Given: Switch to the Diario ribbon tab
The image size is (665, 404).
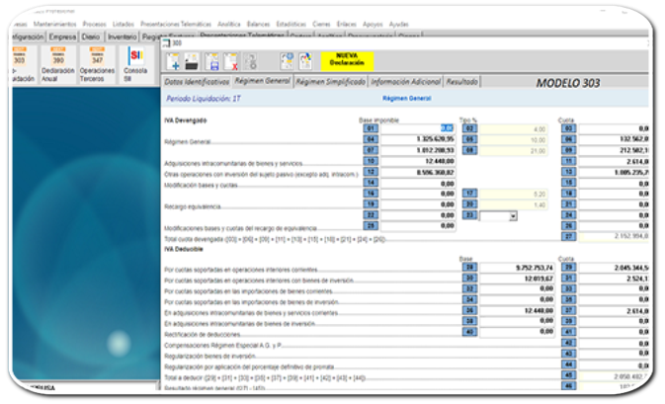Looking at the screenshot, I should coord(91,37).
